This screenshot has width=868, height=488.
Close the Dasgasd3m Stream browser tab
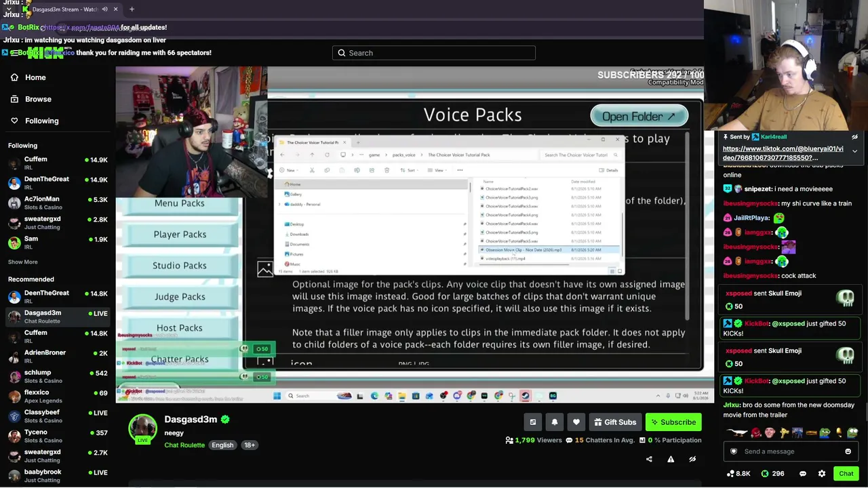(115, 9)
